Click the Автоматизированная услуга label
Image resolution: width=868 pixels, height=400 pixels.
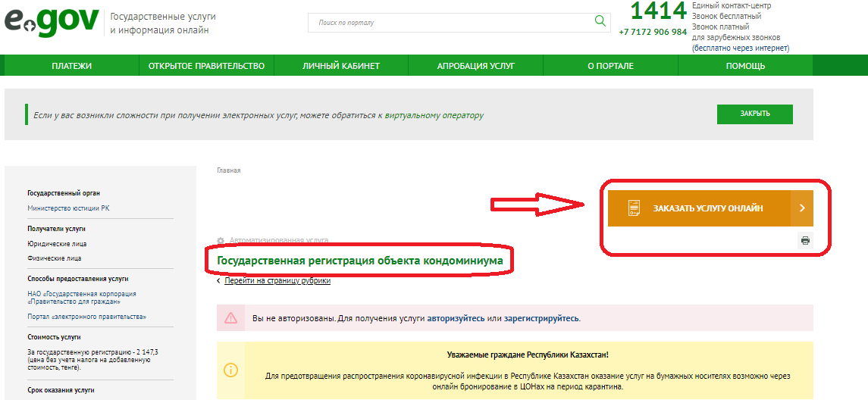(279, 241)
